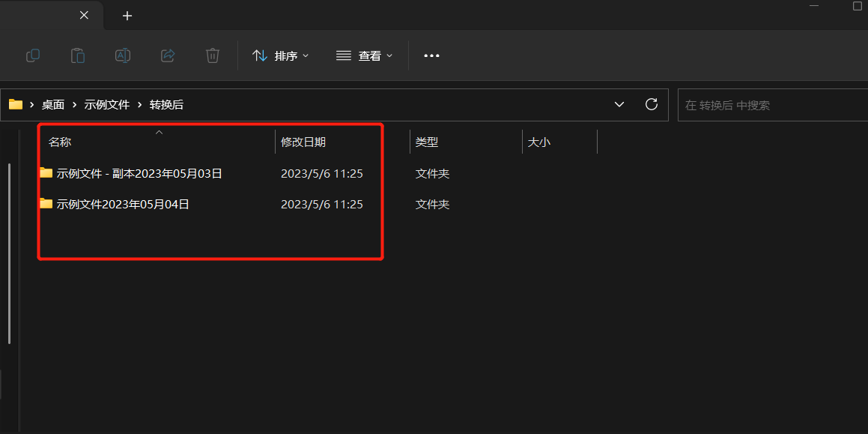Click the folder icon in the address bar
The image size is (868, 434).
15,104
